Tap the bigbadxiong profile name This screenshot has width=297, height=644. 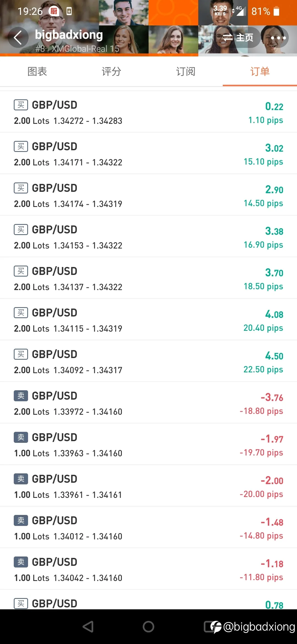(69, 35)
